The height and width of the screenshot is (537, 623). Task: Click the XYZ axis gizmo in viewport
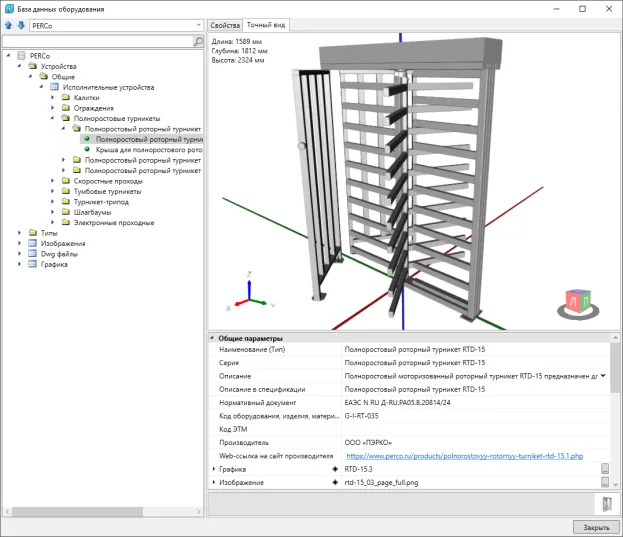248,290
